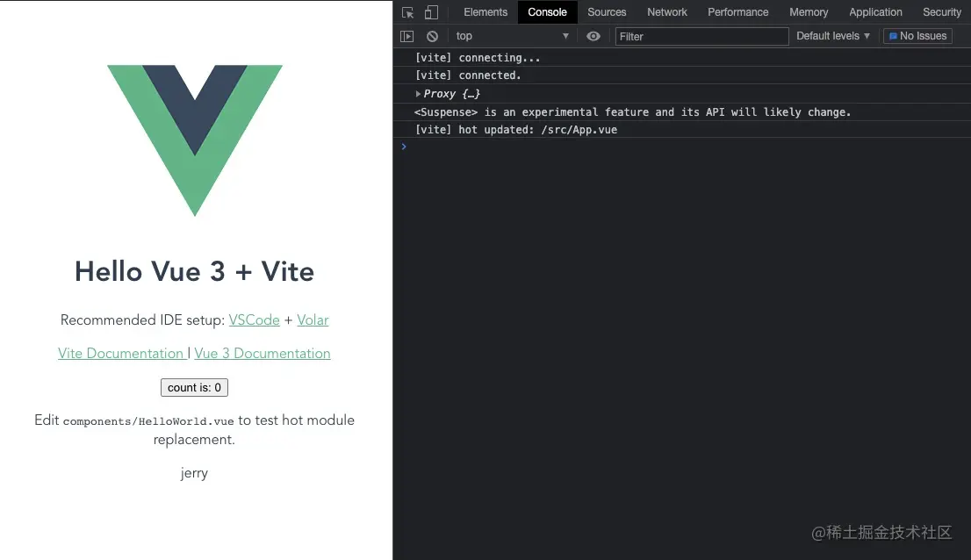Open the top JavaScript context dropdown
Image resolution: width=971 pixels, height=560 pixels.
click(x=512, y=37)
